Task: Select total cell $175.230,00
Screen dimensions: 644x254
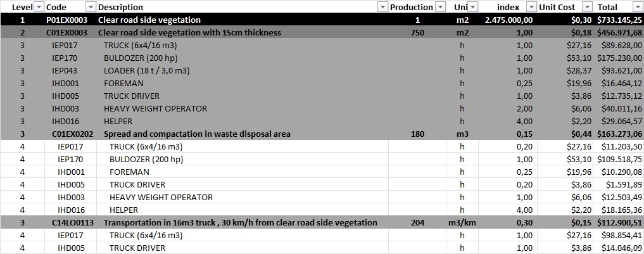Action: click(x=619, y=58)
